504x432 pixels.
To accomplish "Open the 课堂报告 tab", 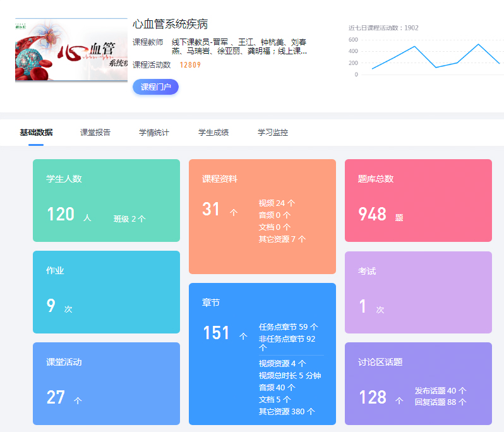I will click(x=95, y=133).
